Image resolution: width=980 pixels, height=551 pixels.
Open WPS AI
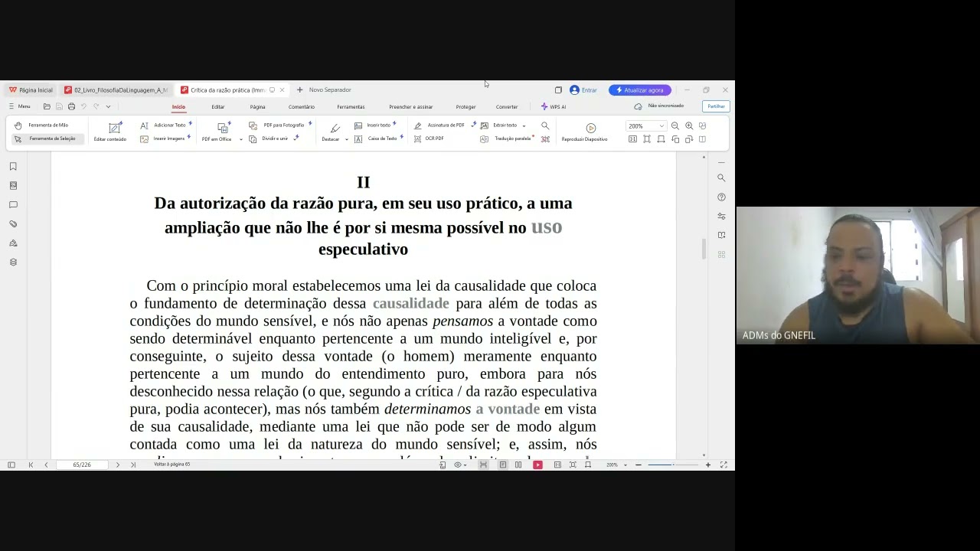(x=554, y=106)
